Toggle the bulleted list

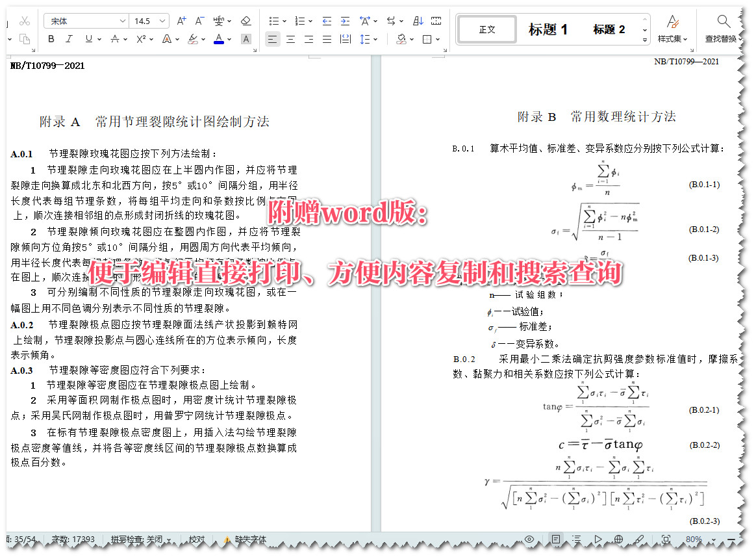pos(273,20)
